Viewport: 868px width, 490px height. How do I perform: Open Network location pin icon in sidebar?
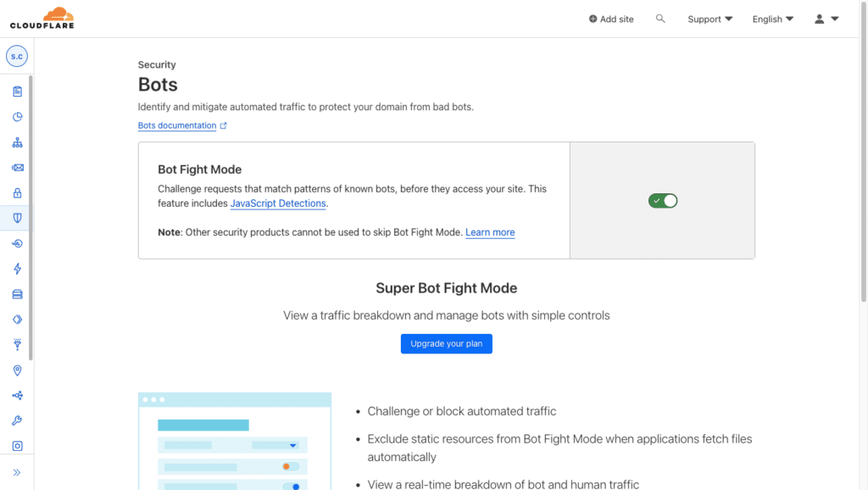17,370
